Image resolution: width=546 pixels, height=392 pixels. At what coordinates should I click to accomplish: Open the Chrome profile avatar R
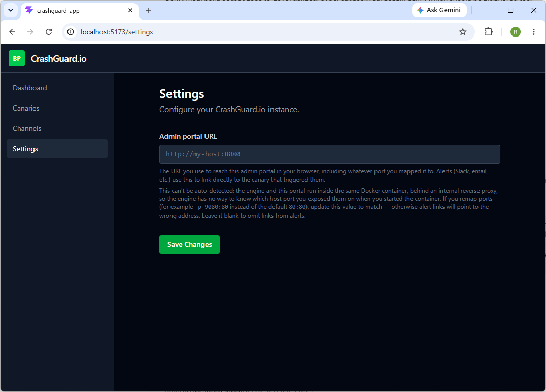coord(516,32)
